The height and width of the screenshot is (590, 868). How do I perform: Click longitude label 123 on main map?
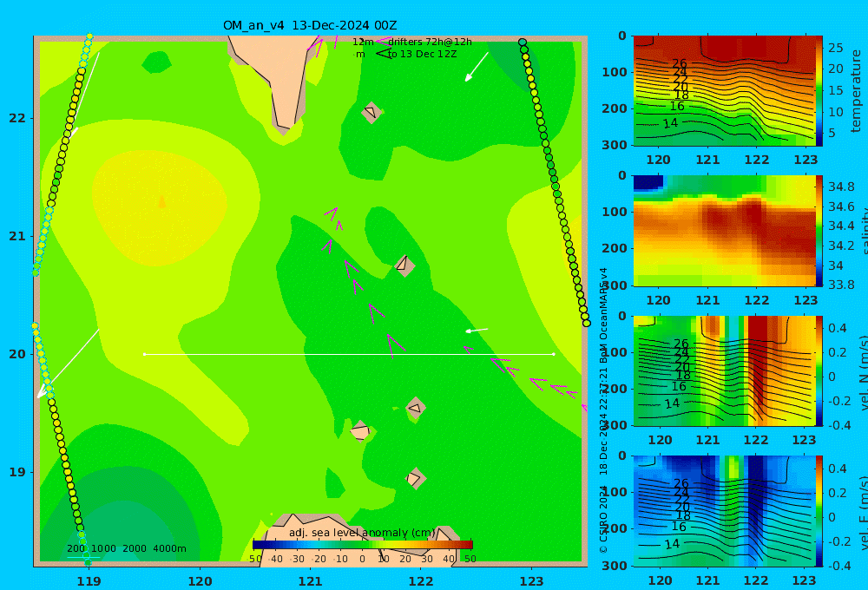(532, 581)
